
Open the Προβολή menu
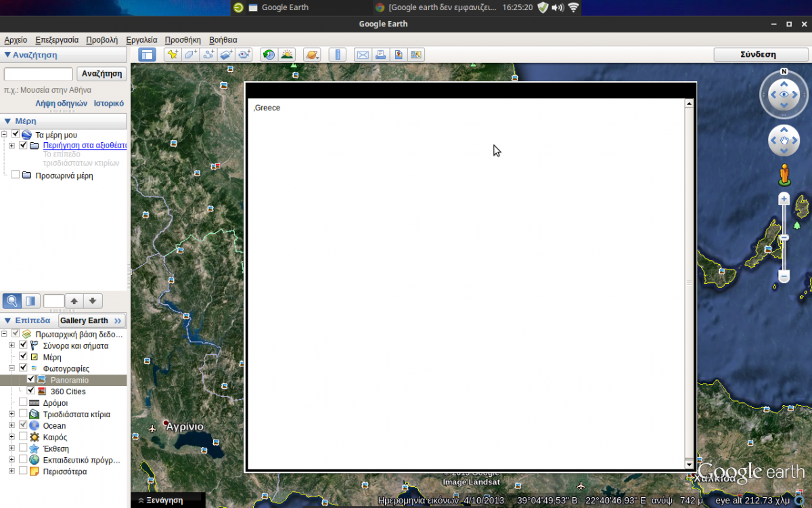(102, 40)
